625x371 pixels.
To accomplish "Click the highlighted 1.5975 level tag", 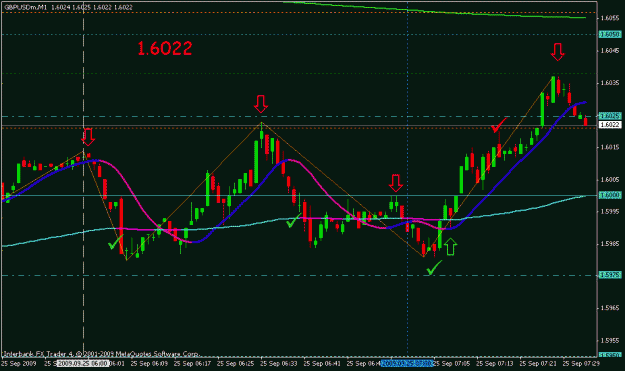I will pyautogui.click(x=610, y=275).
